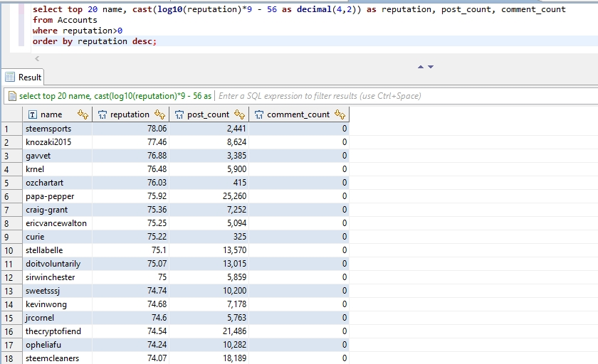The image size is (598, 364).
Task: Click the panel down arrow above results
Action: [x=431, y=67]
